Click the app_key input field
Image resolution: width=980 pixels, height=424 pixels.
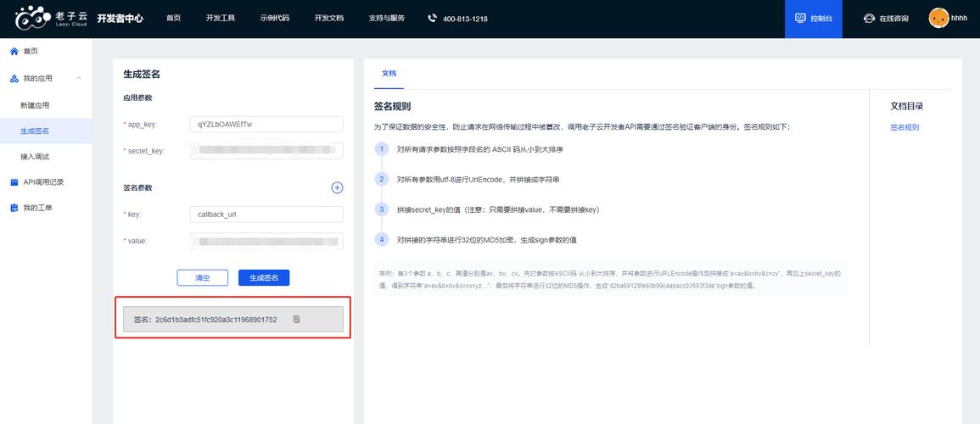point(267,125)
